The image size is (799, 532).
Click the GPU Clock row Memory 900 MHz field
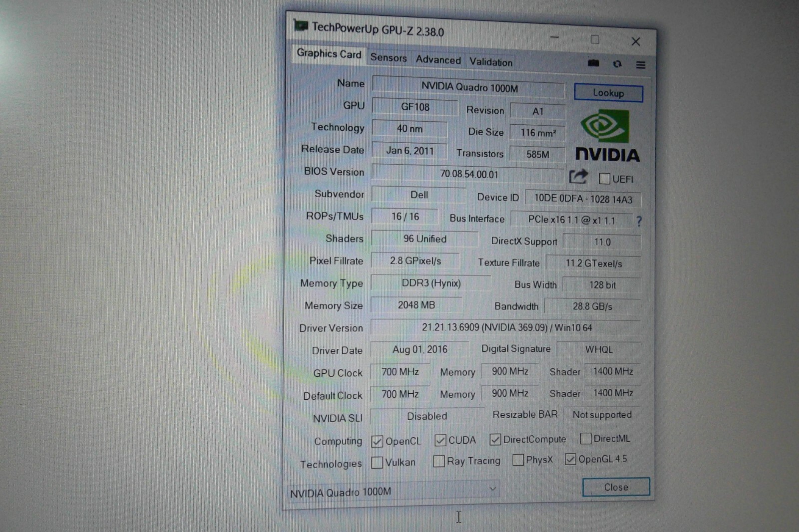(x=510, y=371)
